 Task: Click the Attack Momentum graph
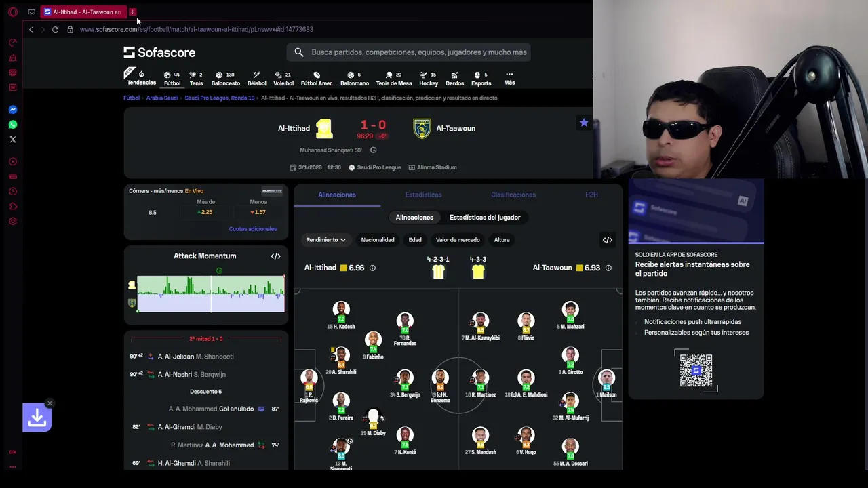[x=211, y=293]
